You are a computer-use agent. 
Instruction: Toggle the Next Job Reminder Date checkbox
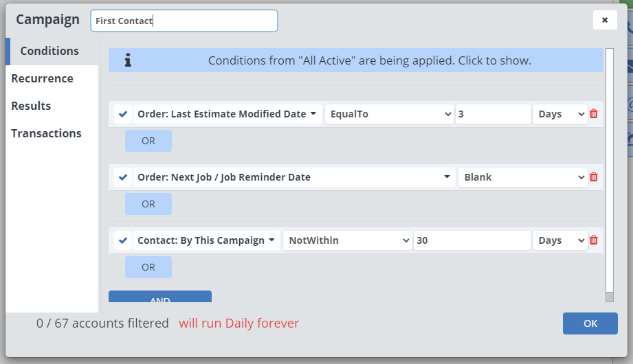(x=123, y=177)
